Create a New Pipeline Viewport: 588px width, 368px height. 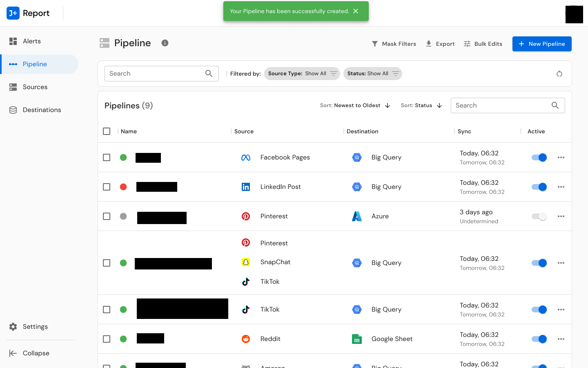tap(542, 44)
